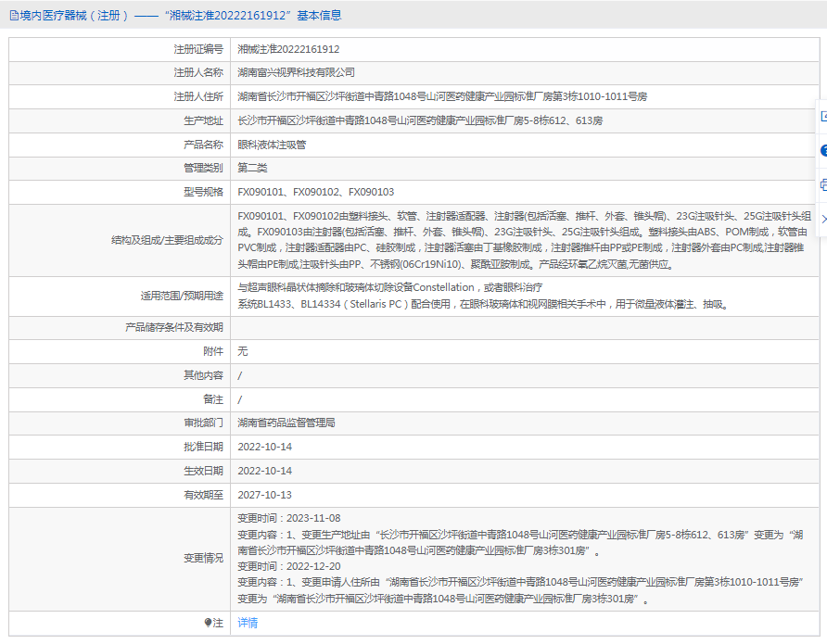This screenshot has height=644, width=827.
Task: Click the intended-use text mentioning Constellation
Action: click(483, 297)
